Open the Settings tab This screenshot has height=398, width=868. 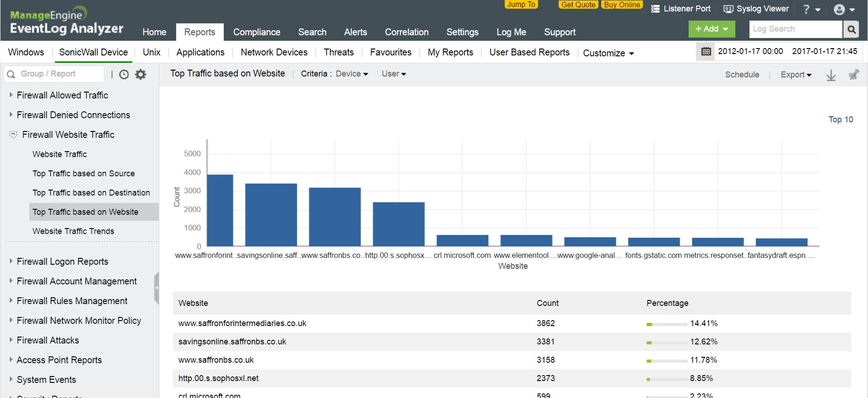pos(462,32)
